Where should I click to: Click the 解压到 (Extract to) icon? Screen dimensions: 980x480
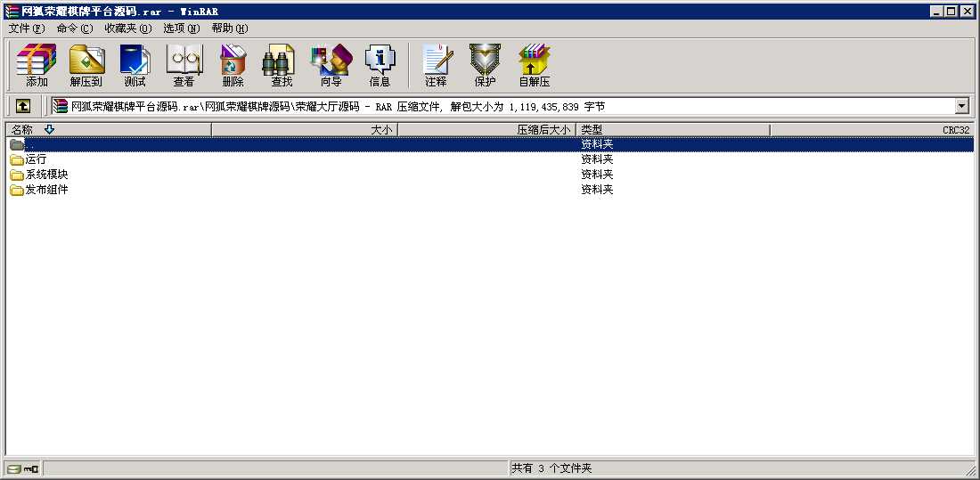click(x=86, y=65)
